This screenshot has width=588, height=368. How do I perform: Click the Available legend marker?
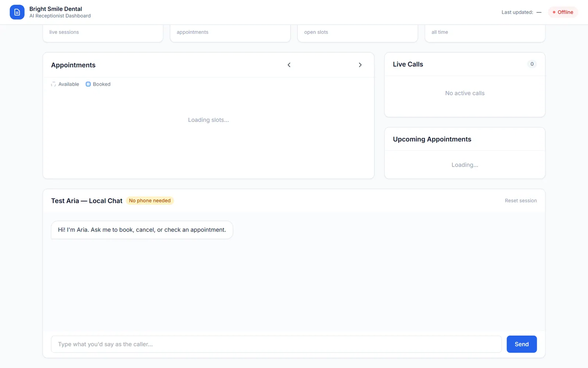point(53,84)
